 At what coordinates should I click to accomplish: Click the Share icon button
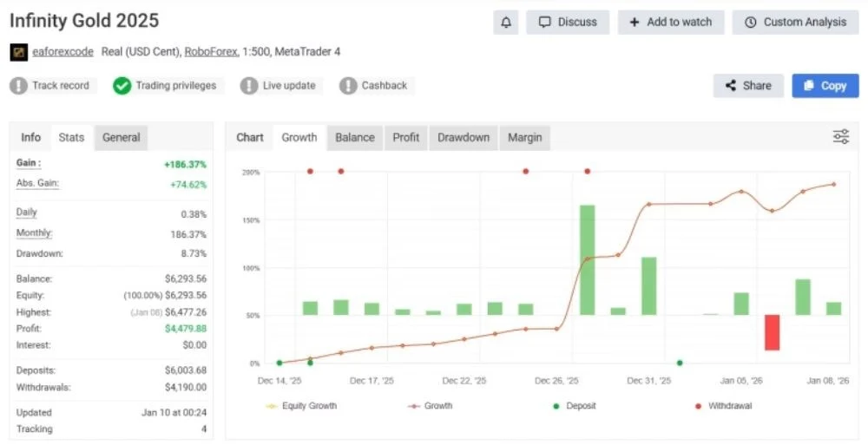point(748,86)
